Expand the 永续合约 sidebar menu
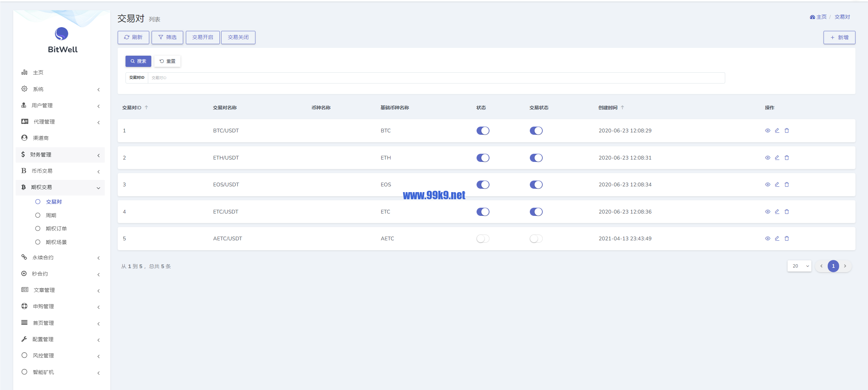Image resolution: width=868 pixels, height=390 pixels. coord(60,258)
